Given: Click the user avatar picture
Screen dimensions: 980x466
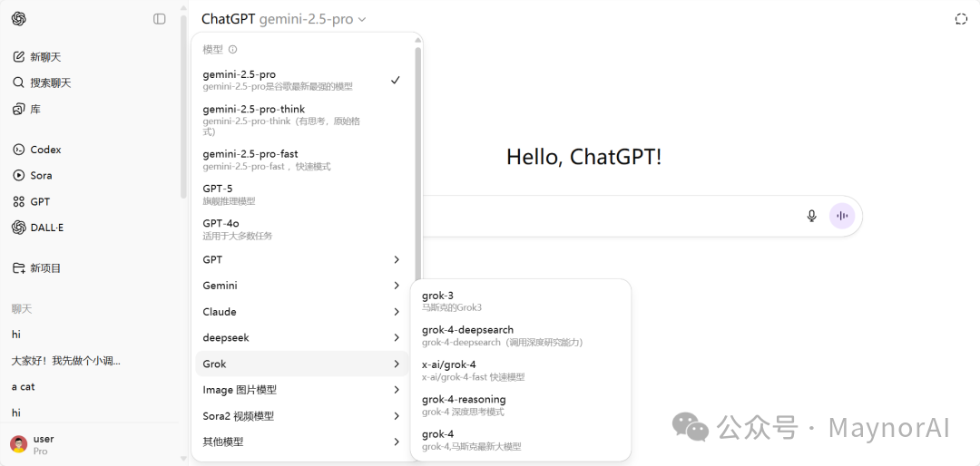Looking at the screenshot, I should coord(19,444).
